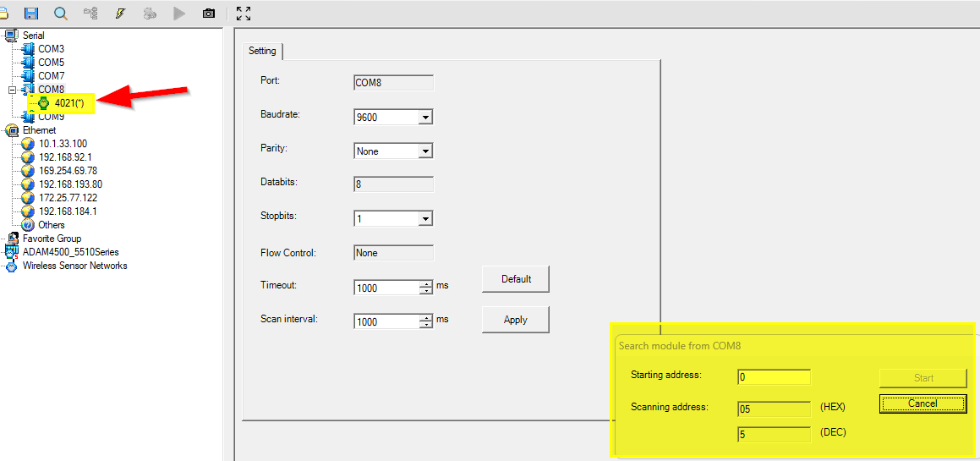The image size is (980, 461).
Task: Click the ADAM4500_5510Series icon
Action: [x=11, y=252]
